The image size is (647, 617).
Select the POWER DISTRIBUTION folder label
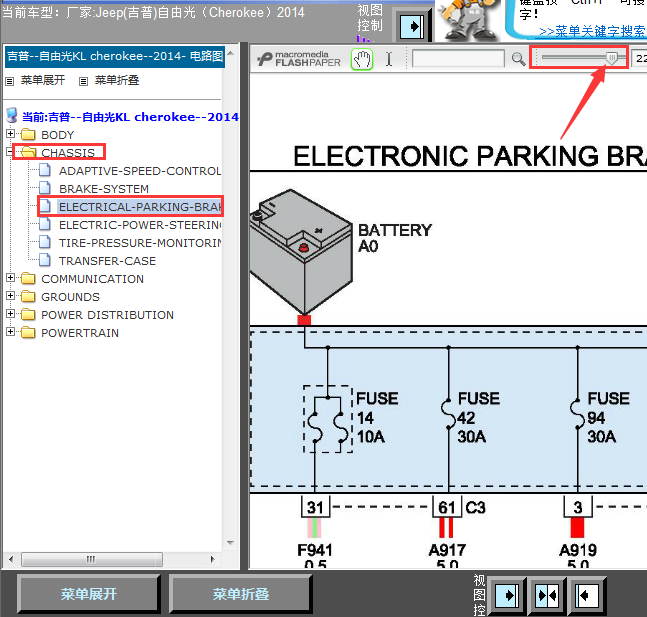107,315
